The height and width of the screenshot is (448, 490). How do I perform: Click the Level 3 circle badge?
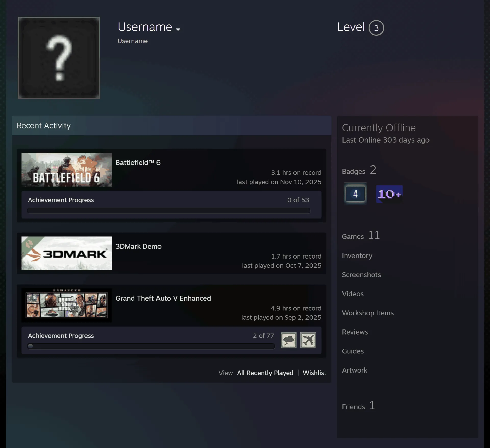(x=376, y=28)
